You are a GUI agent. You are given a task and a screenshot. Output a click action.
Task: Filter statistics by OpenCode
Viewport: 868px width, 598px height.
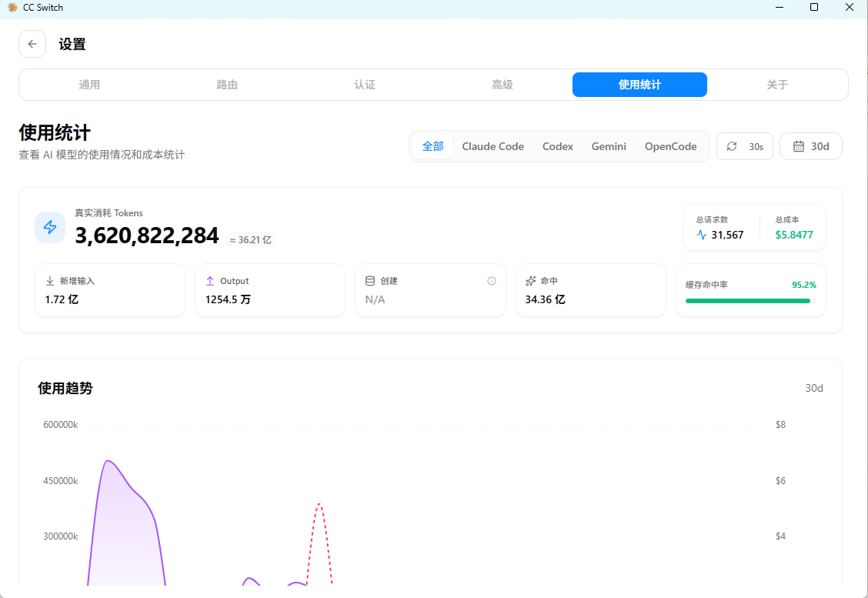pyautogui.click(x=670, y=146)
